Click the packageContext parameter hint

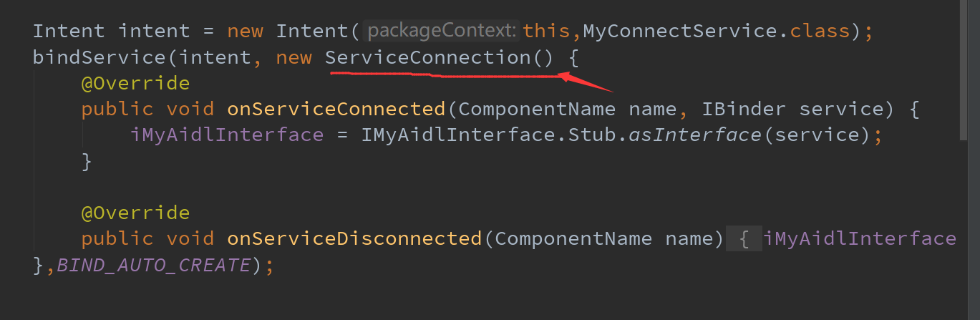(441, 31)
